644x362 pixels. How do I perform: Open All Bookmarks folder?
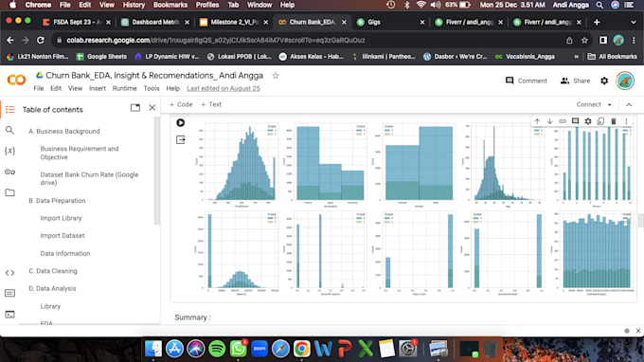coord(613,57)
